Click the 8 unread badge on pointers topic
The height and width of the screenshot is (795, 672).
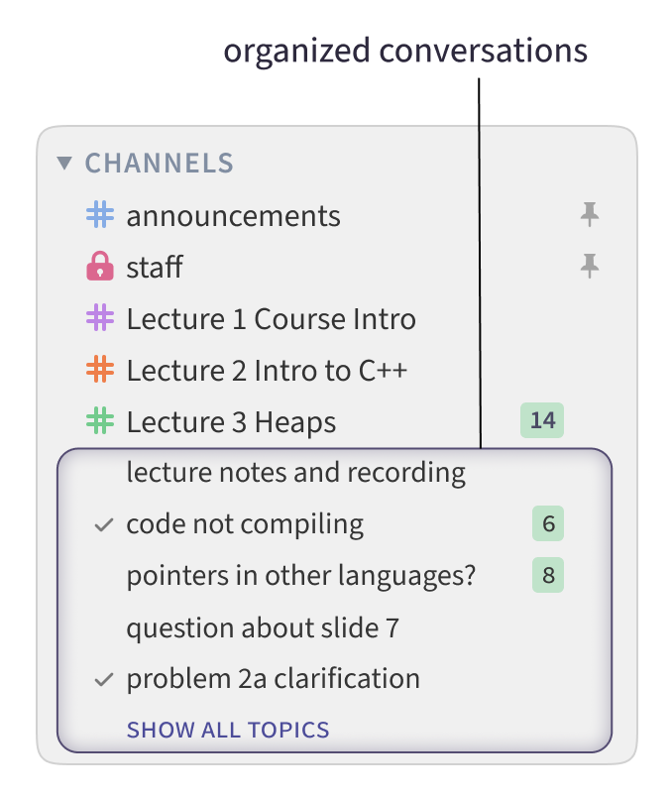[547, 576]
